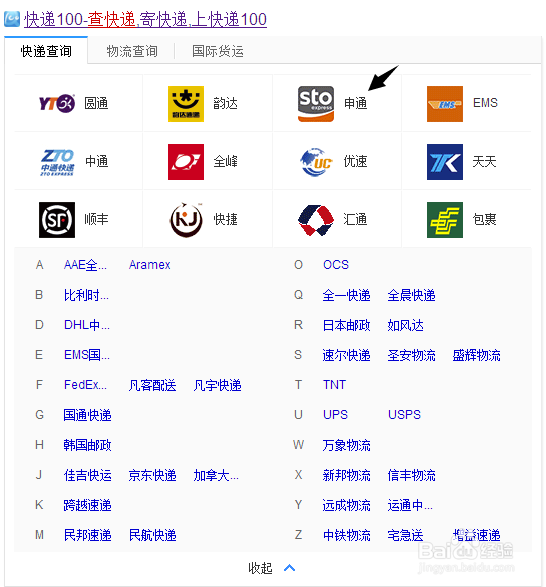Select the 加拿大... link
Viewport: 546px width, 587px height.
(216, 475)
